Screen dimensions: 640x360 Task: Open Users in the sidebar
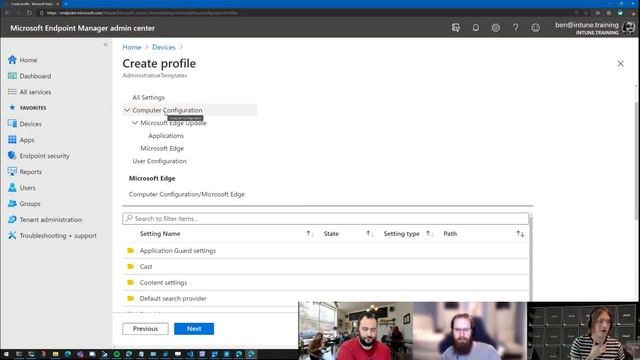coord(27,187)
